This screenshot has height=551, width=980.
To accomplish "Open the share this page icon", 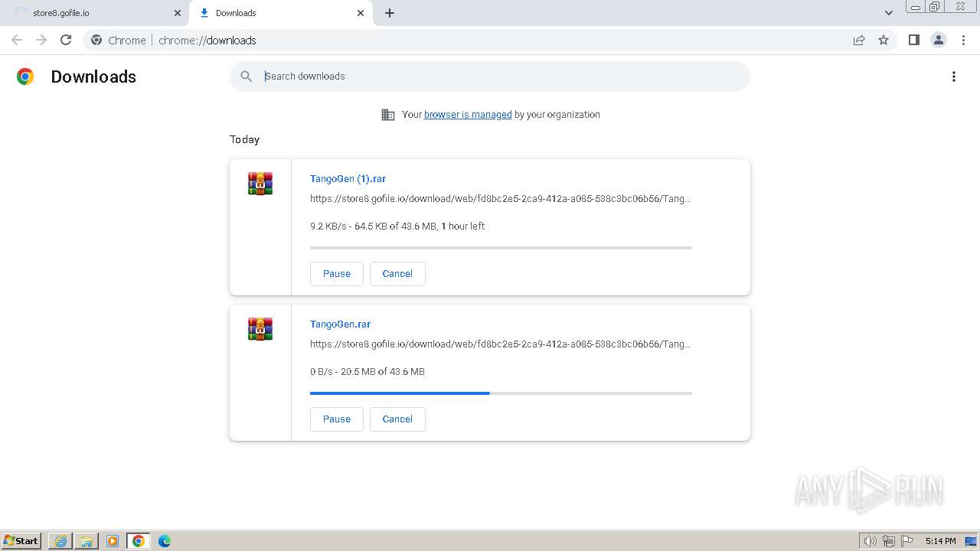I will pos(859,40).
